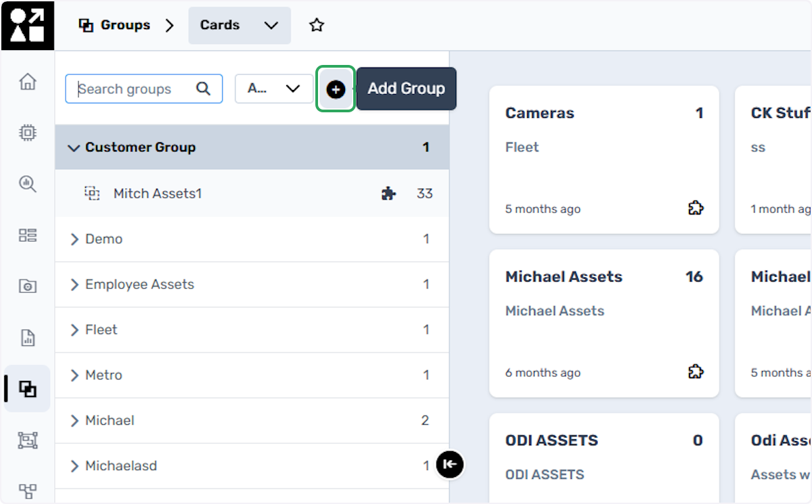
Task: Select the Mitch Assets1 row
Action: pyautogui.click(x=252, y=193)
